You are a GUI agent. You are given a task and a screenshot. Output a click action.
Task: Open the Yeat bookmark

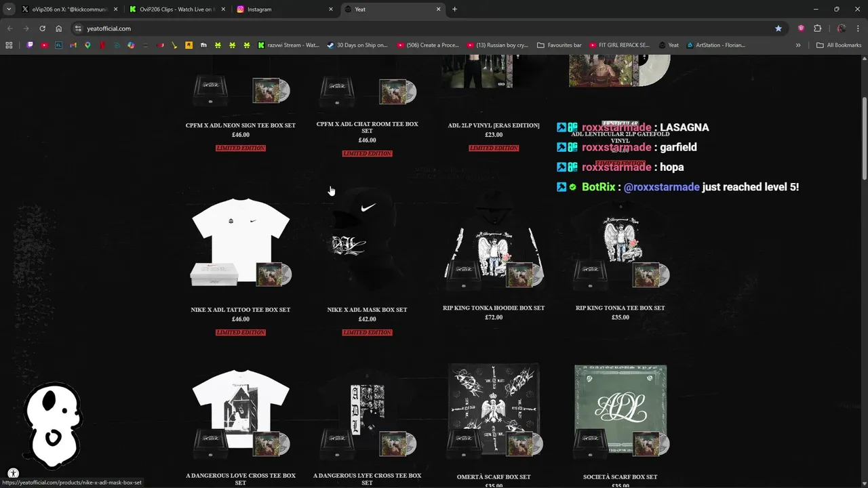tap(669, 45)
